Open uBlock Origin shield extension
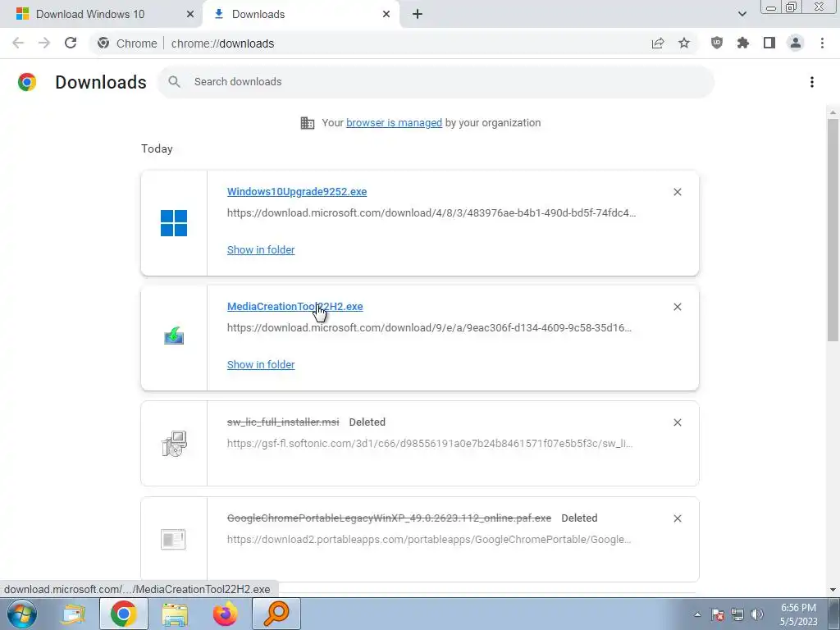Viewport: 840px width, 630px height. click(717, 43)
